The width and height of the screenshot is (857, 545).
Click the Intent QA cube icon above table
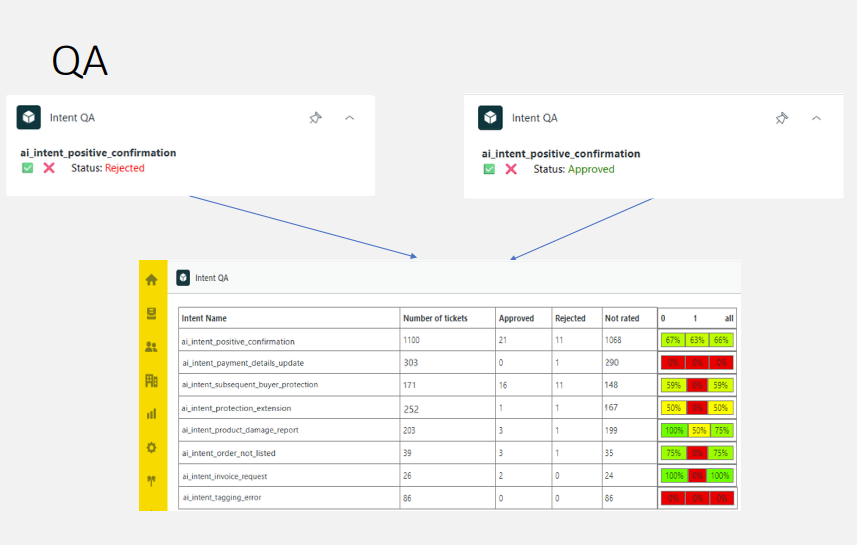pos(184,278)
